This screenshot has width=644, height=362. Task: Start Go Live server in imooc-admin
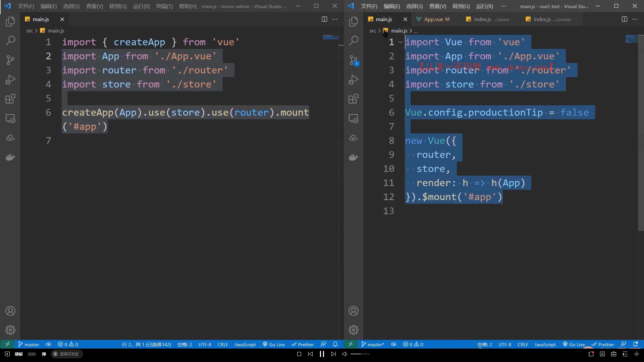(x=274, y=345)
